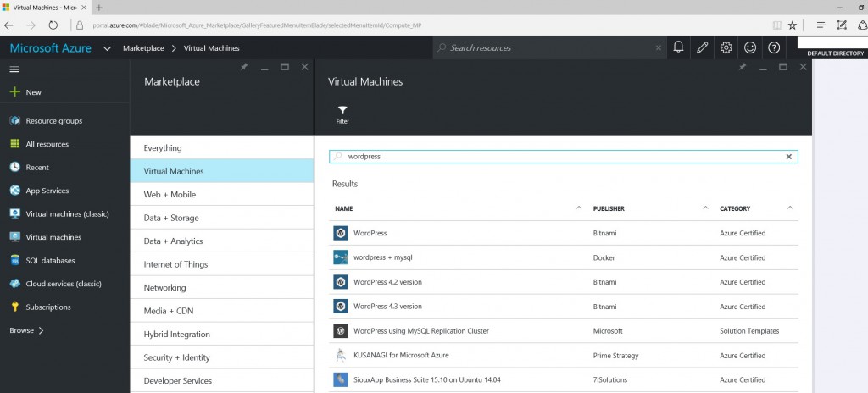Click the wordpress + mysql Docker icon
The width and height of the screenshot is (868, 393).
[x=341, y=257]
